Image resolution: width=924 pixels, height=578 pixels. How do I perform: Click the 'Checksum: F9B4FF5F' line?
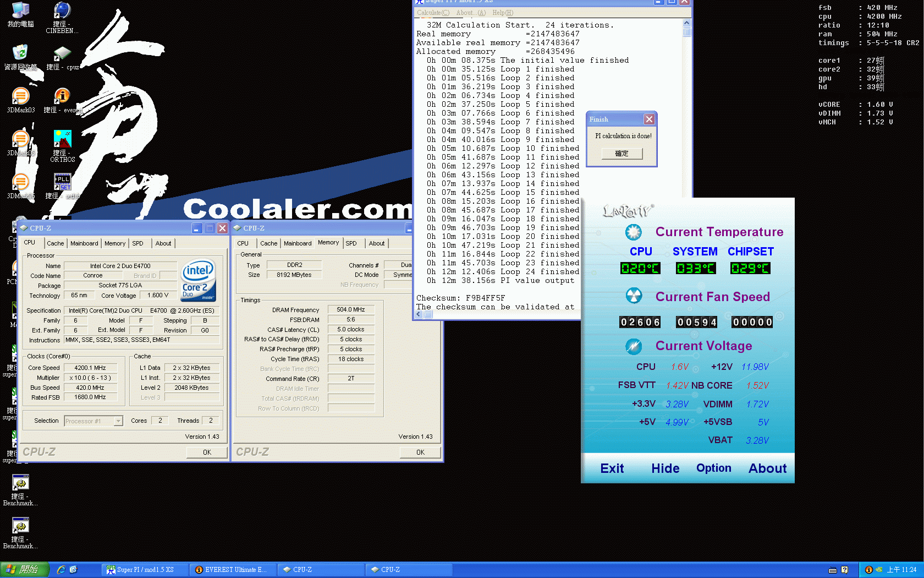[460, 298]
